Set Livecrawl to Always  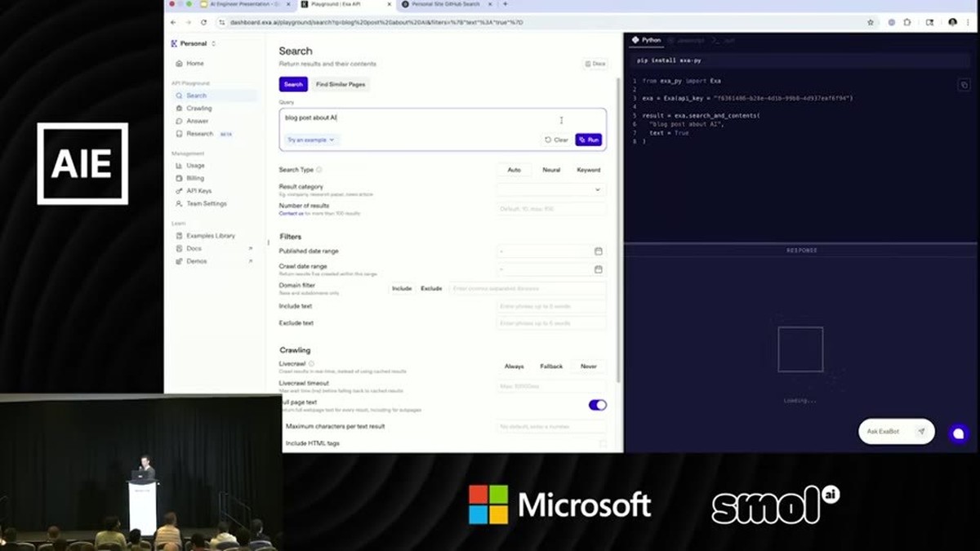click(x=514, y=367)
